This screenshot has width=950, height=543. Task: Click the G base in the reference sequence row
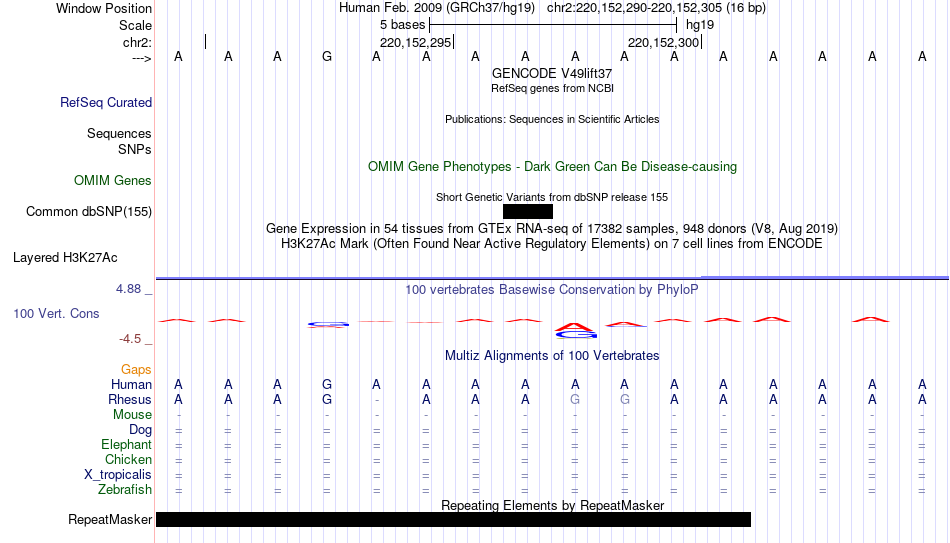coord(327,56)
